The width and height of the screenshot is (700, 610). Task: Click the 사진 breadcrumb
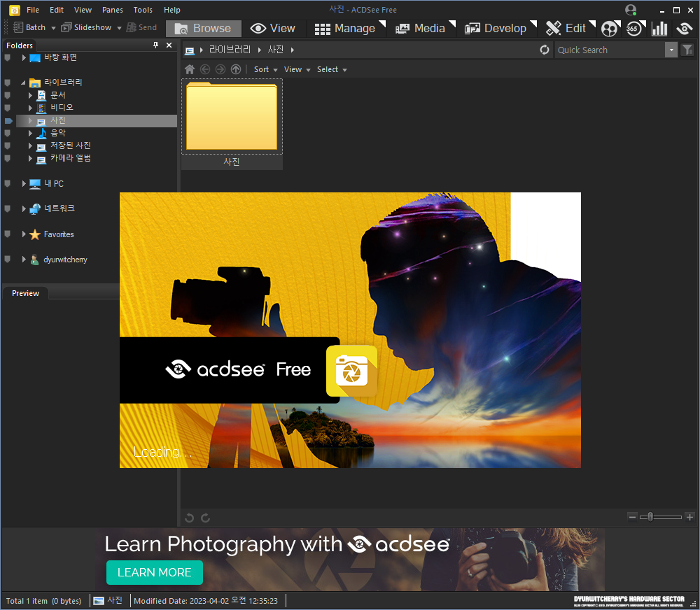pos(275,50)
